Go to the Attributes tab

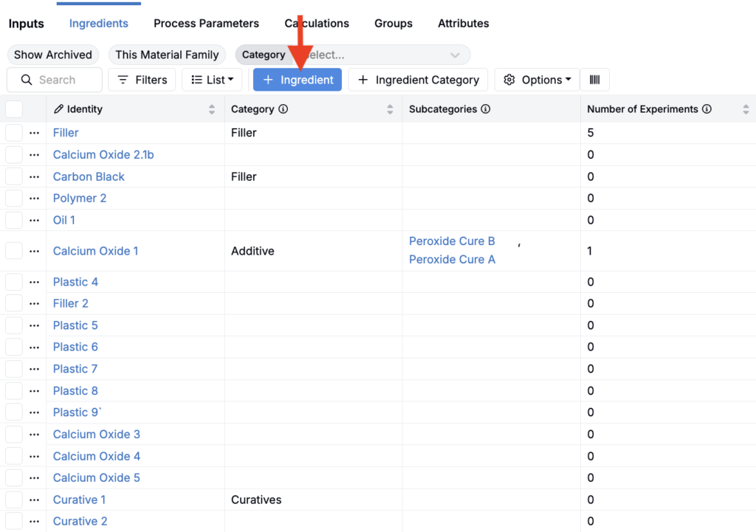click(x=463, y=24)
